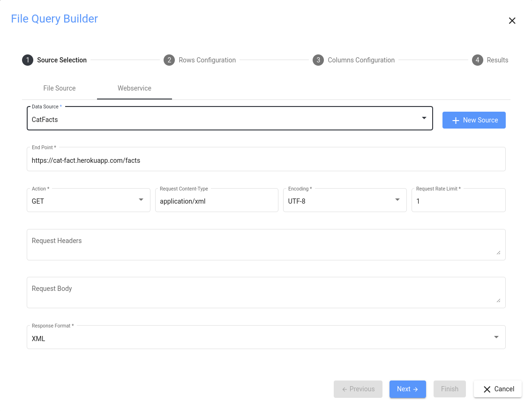This screenshot has width=532, height=411.
Task: Proceed with the Next button
Action: 407,389
